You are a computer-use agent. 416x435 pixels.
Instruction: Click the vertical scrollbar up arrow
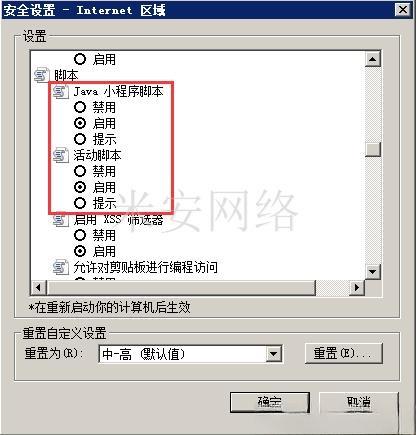click(373, 59)
